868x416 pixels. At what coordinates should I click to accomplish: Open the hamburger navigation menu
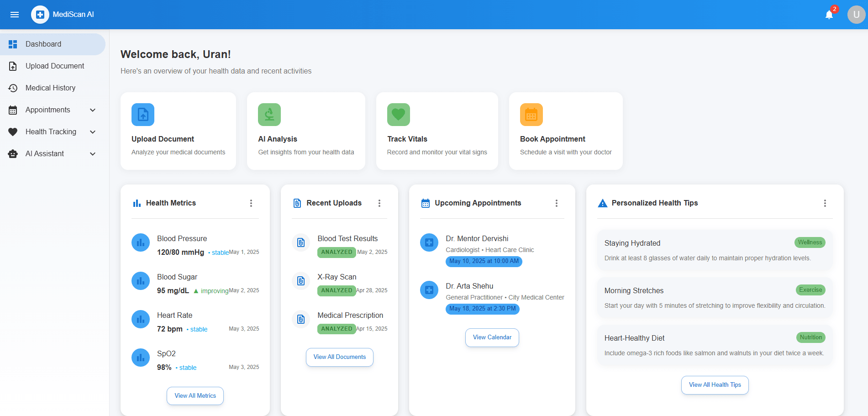pos(15,15)
